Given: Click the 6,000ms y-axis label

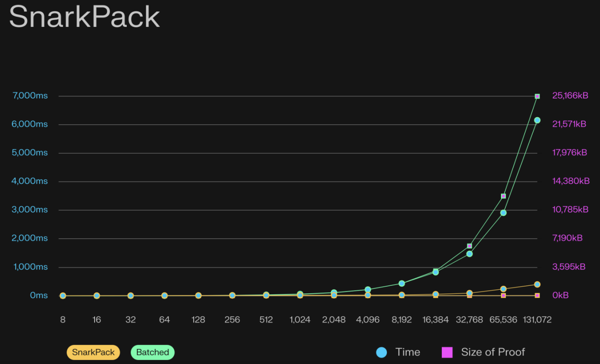Looking at the screenshot, I should pos(30,124).
